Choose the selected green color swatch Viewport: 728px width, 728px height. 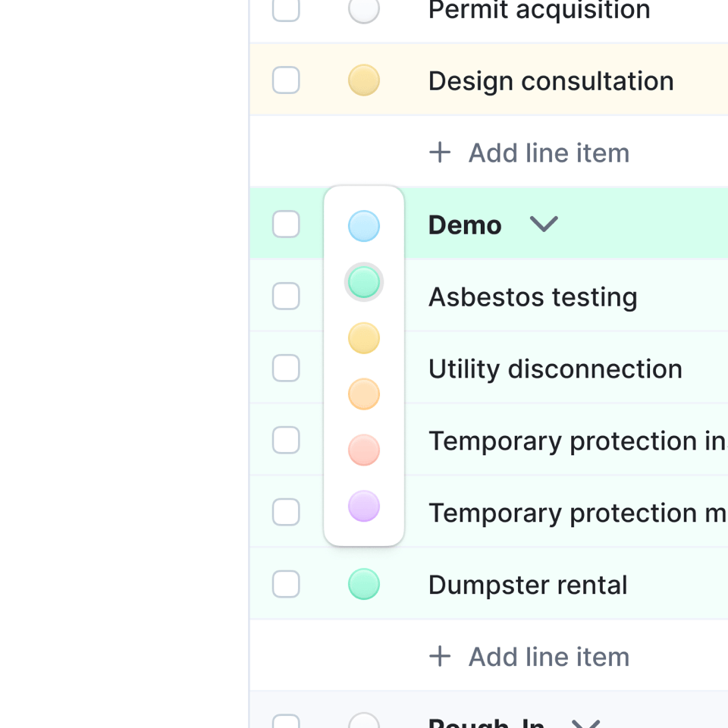point(364,282)
